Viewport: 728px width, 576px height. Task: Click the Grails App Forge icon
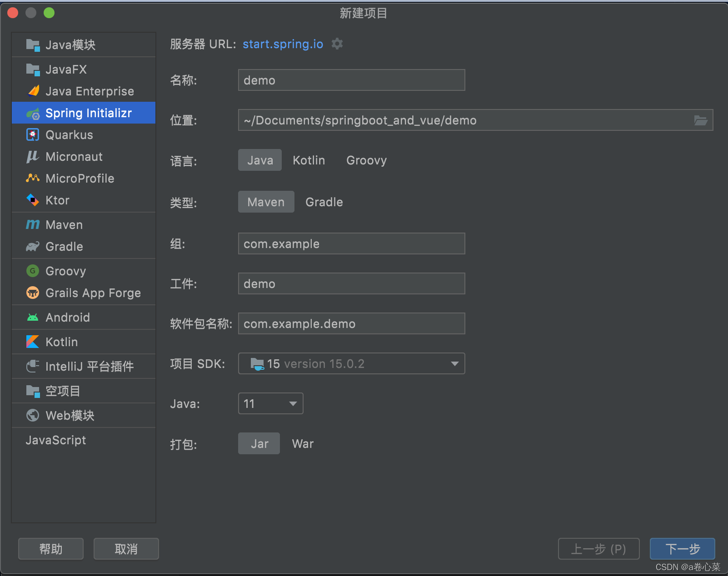[x=33, y=293]
